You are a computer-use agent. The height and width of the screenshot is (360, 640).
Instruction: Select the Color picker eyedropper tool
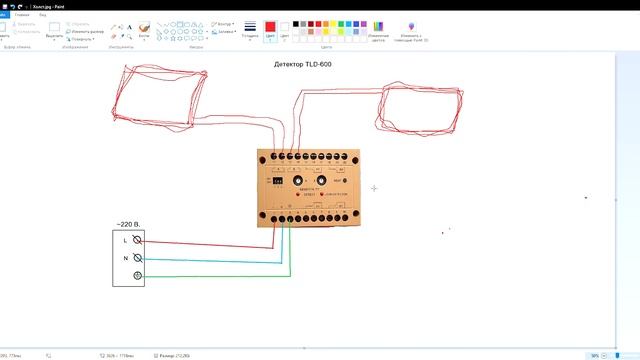(121, 37)
